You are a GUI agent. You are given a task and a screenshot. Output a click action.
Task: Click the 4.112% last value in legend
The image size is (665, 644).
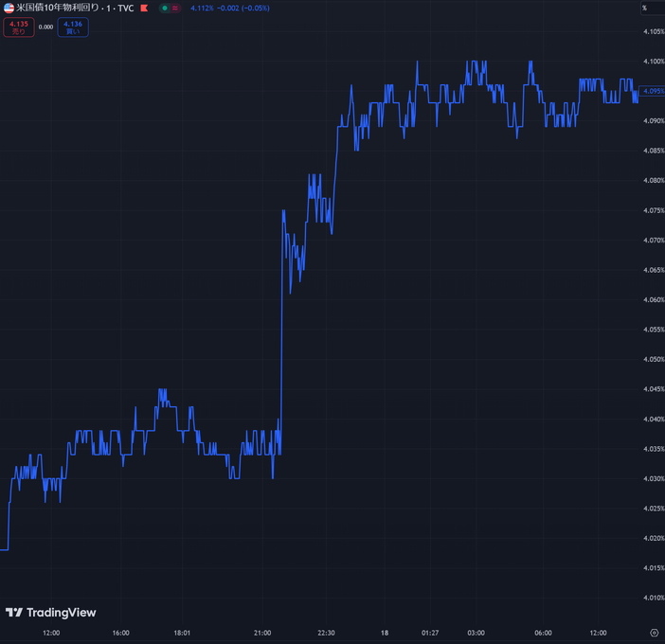201,8
